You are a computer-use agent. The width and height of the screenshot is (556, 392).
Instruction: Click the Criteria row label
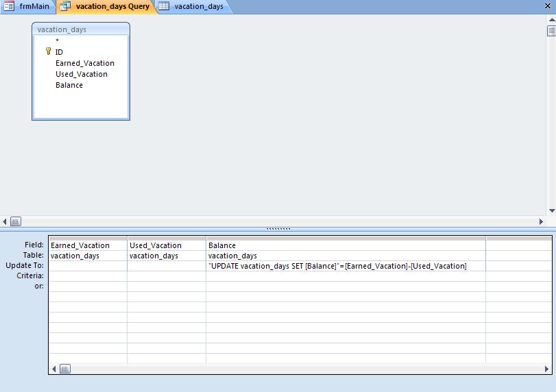(30, 275)
